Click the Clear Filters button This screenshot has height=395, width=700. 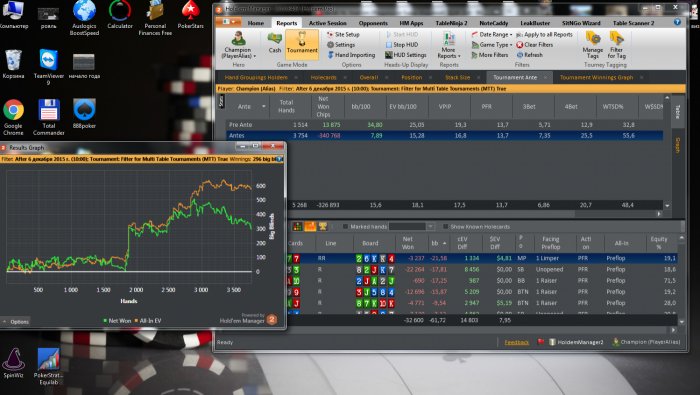click(x=534, y=45)
